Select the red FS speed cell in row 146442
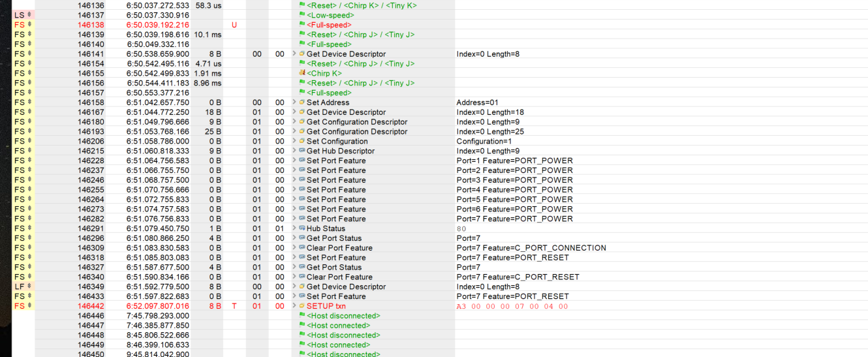Screen dimensions: 868x357 [23, 306]
